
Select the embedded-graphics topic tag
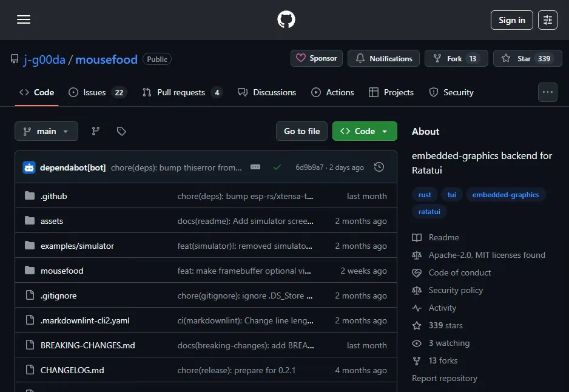click(x=506, y=194)
